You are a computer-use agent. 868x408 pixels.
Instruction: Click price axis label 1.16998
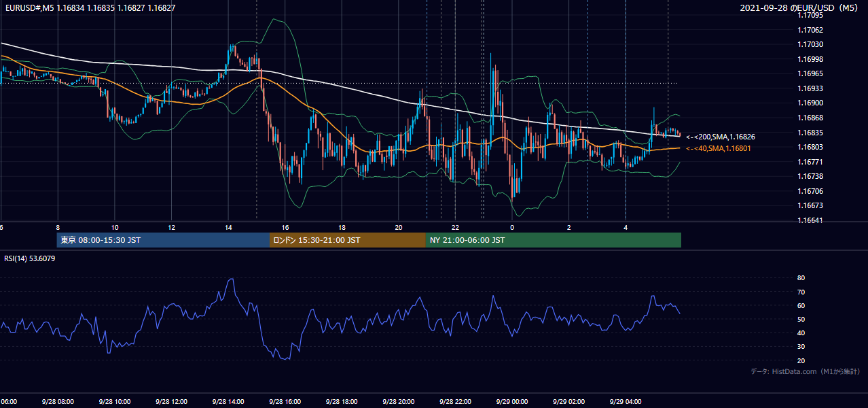(x=810, y=59)
